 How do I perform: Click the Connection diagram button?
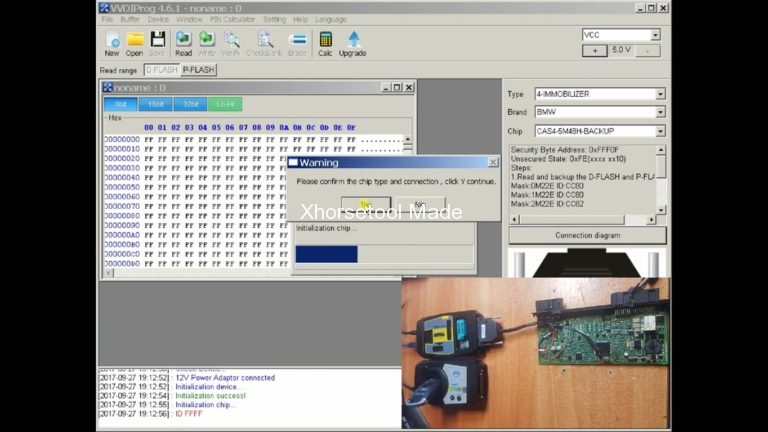587,236
